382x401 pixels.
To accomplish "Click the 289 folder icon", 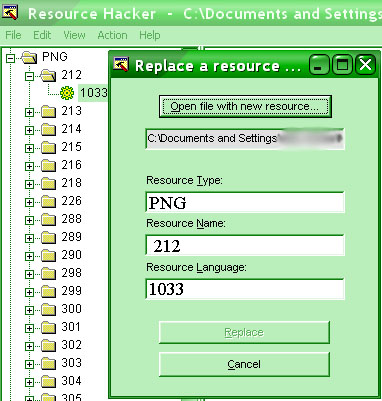I will (49, 238).
